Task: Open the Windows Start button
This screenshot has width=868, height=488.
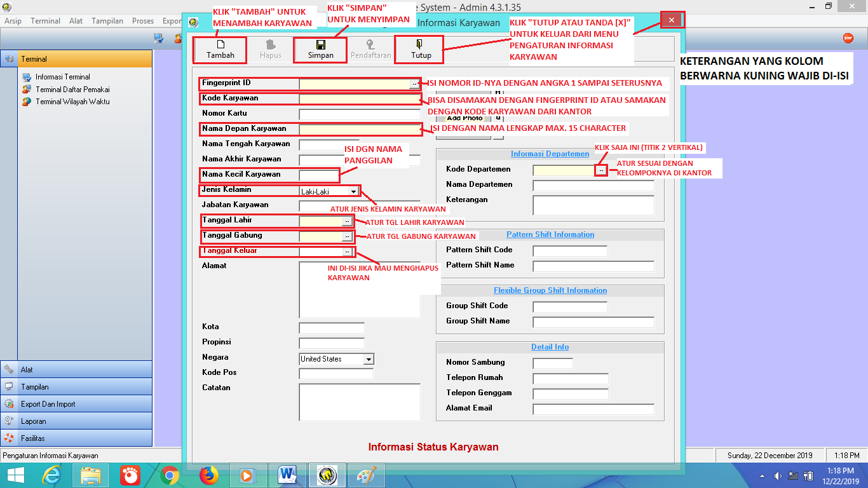Action: point(16,475)
